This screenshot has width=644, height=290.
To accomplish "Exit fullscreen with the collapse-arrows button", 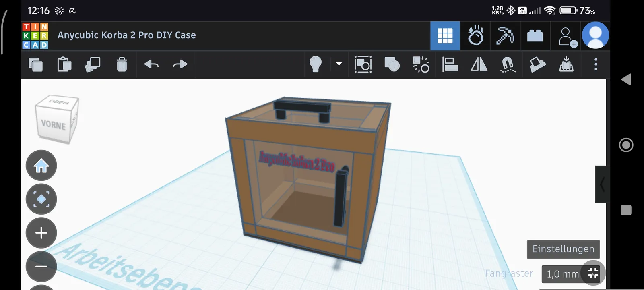I will pyautogui.click(x=593, y=273).
